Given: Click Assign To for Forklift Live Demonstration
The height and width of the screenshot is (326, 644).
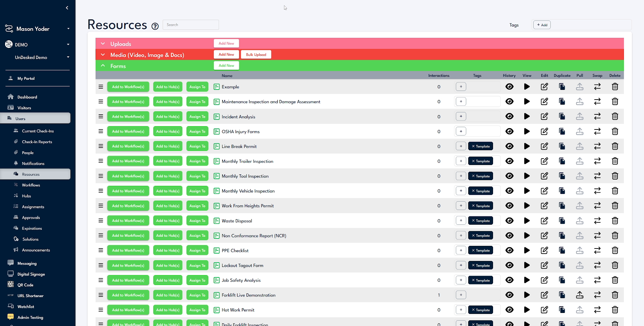Looking at the screenshot, I should (197, 295).
